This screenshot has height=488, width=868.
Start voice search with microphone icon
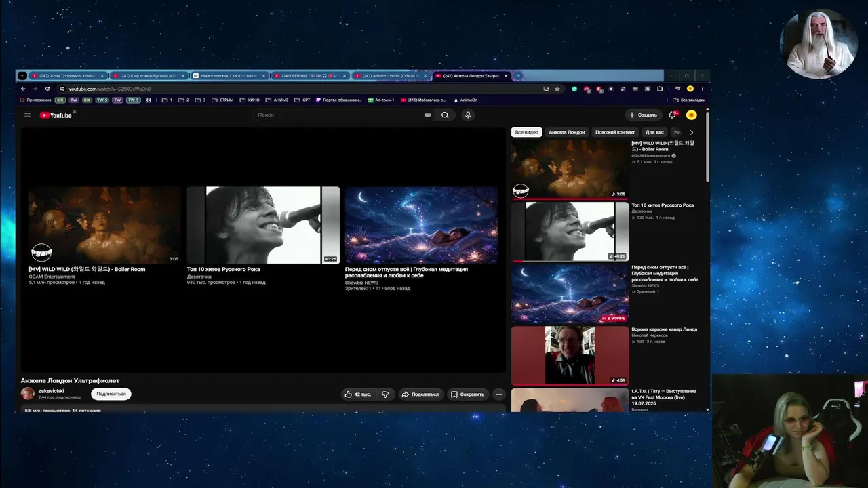click(x=467, y=115)
